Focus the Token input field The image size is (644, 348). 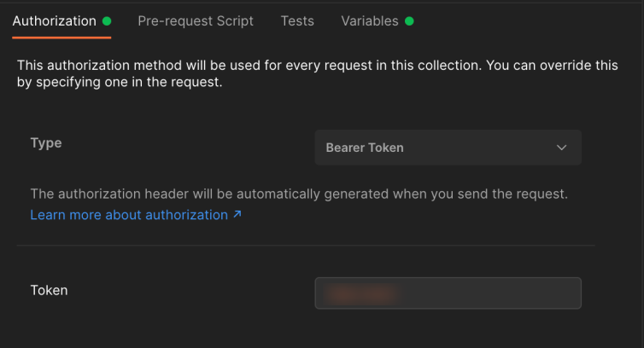[448, 293]
